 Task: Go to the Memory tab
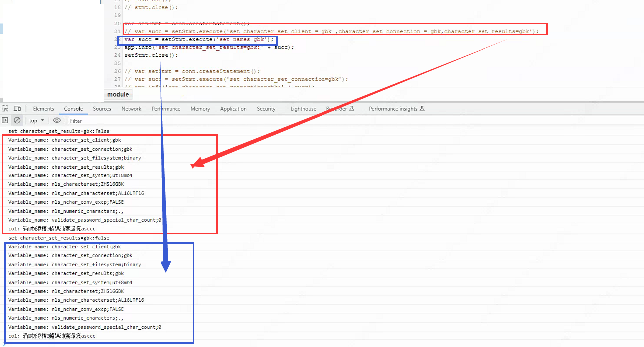pos(200,109)
